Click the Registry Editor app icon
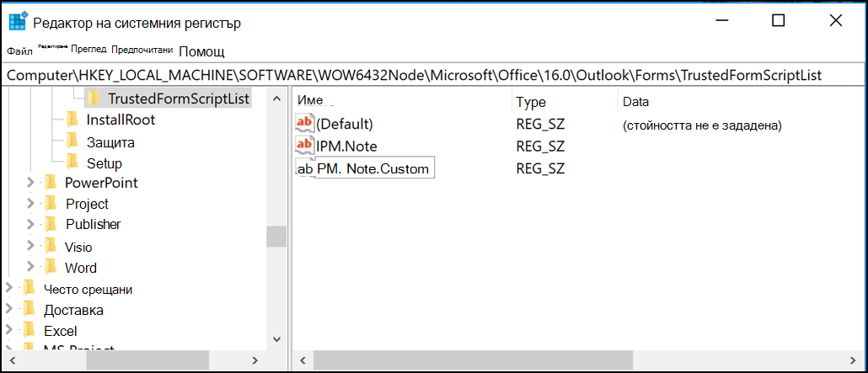The width and height of the screenshot is (868, 373). (19, 21)
